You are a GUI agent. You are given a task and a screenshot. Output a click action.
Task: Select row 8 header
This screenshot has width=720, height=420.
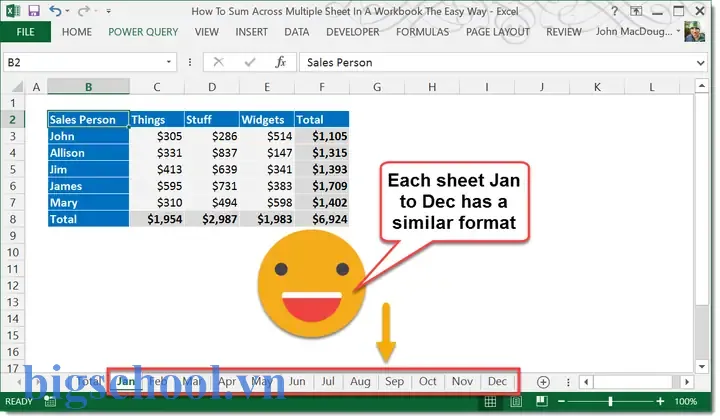[x=13, y=219]
